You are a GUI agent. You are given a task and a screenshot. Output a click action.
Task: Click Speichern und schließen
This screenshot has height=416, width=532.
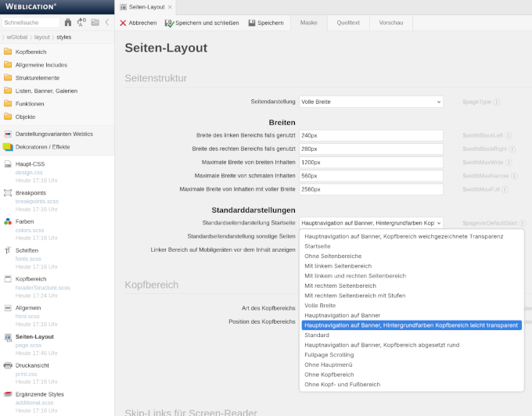[x=202, y=23]
